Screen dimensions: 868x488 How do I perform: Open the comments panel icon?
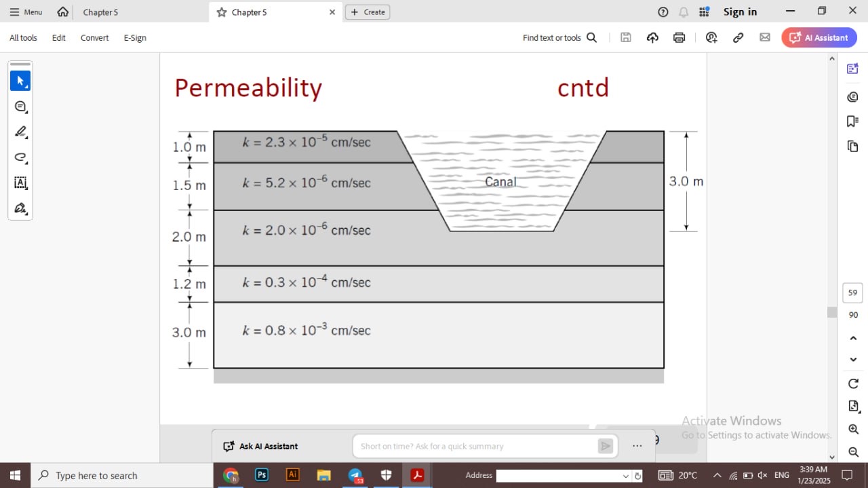(853, 96)
